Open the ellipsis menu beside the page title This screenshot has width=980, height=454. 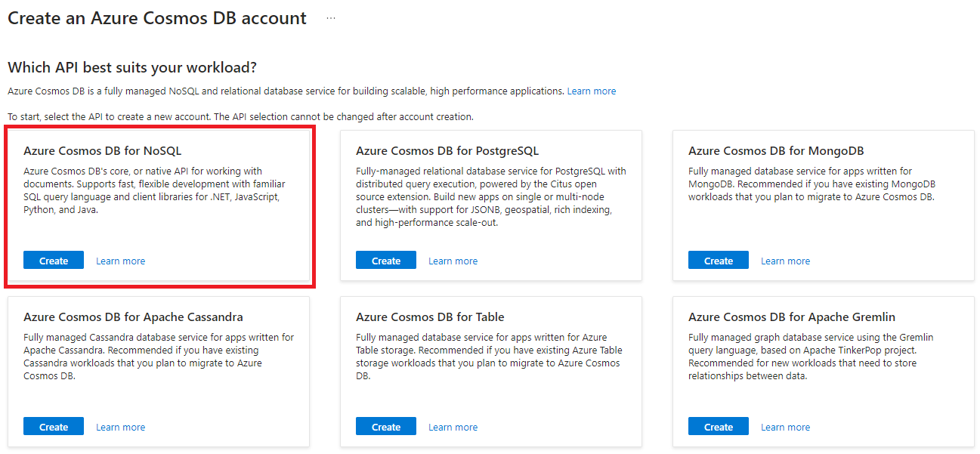[331, 18]
